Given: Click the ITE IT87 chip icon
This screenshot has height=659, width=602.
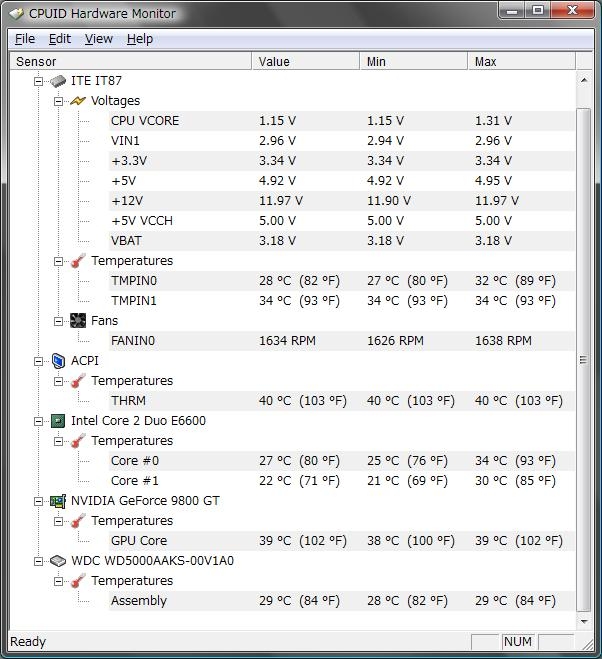Looking at the screenshot, I should (x=58, y=81).
